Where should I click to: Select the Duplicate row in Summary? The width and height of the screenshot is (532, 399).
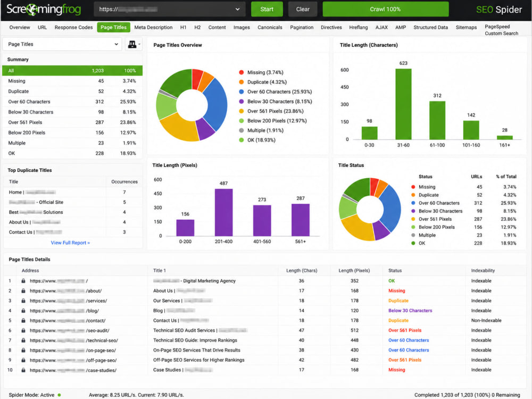click(72, 92)
